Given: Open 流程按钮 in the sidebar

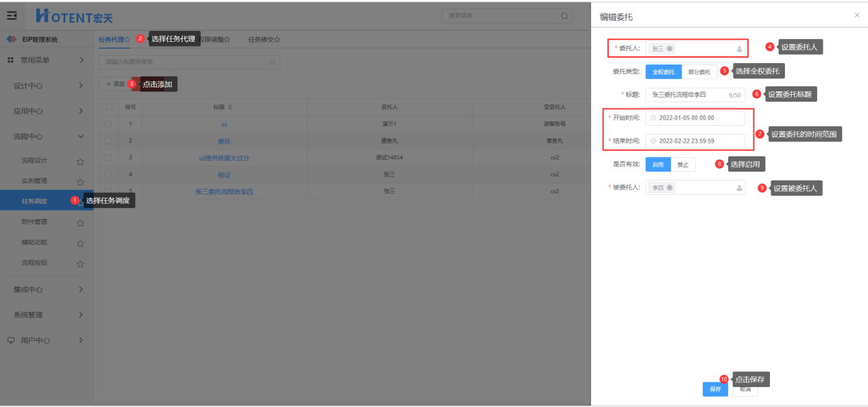Looking at the screenshot, I should click(34, 263).
